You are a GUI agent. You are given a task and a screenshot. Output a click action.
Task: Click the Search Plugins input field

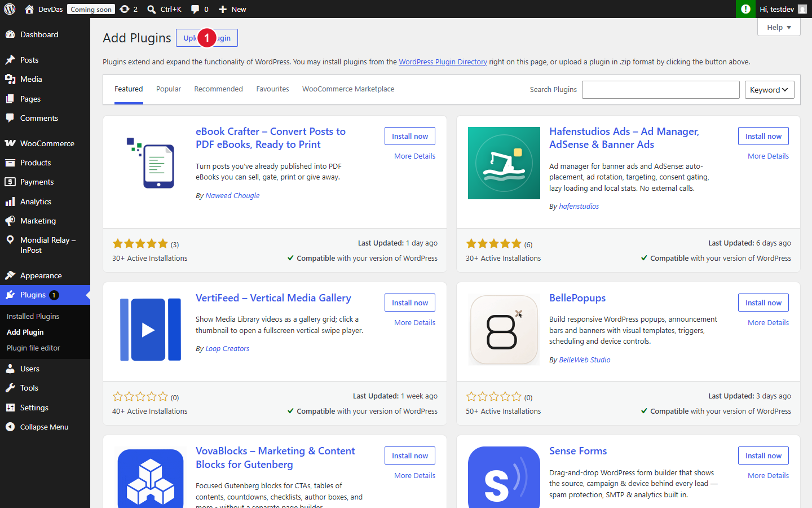pos(660,90)
